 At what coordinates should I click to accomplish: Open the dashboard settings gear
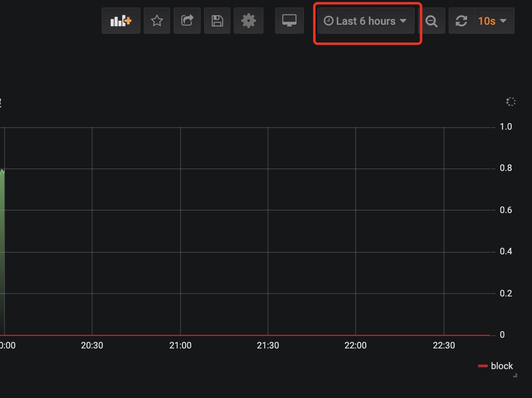[x=248, y=21]
